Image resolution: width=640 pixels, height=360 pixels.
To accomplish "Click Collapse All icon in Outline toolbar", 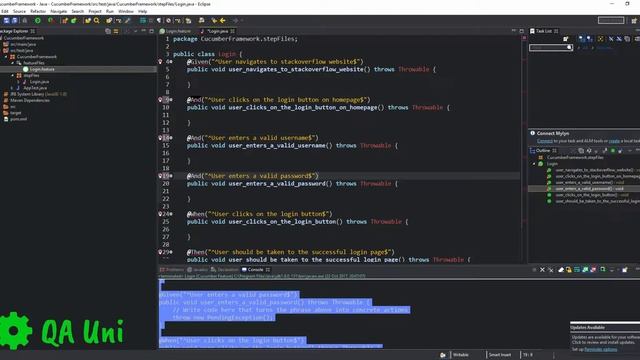I will (x=581, y=151).
